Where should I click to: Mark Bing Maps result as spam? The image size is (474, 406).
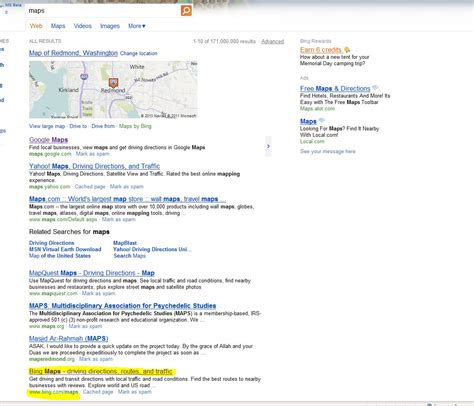click(x=135, y=392)
